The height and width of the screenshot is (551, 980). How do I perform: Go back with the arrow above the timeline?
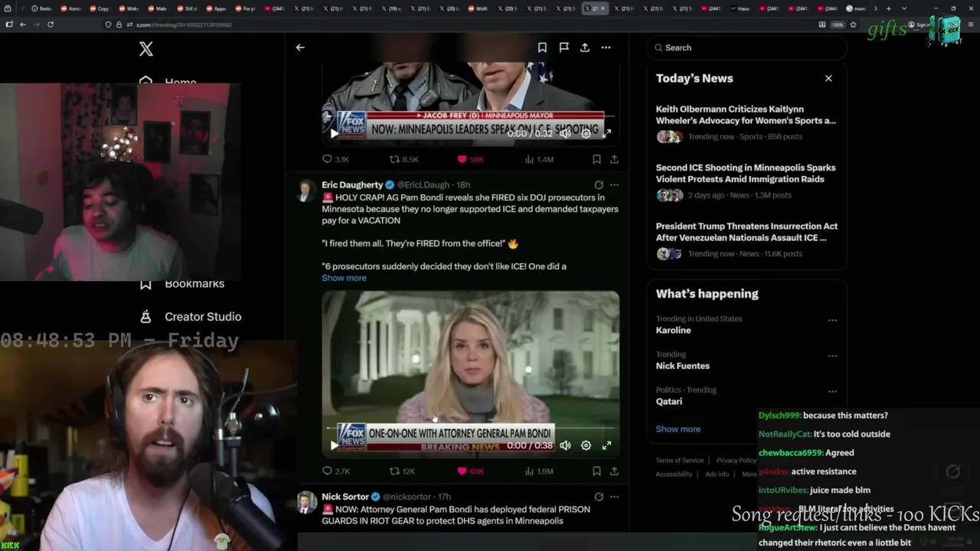[300, 47]
